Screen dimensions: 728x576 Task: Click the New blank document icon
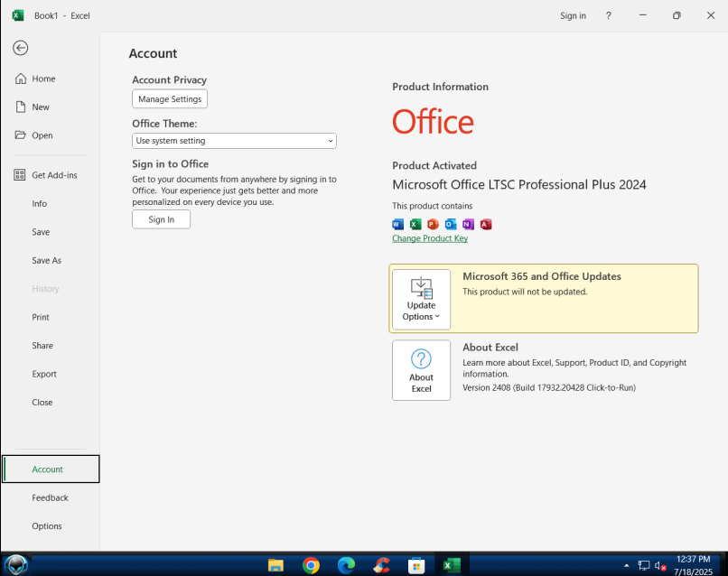click(21, 107)
